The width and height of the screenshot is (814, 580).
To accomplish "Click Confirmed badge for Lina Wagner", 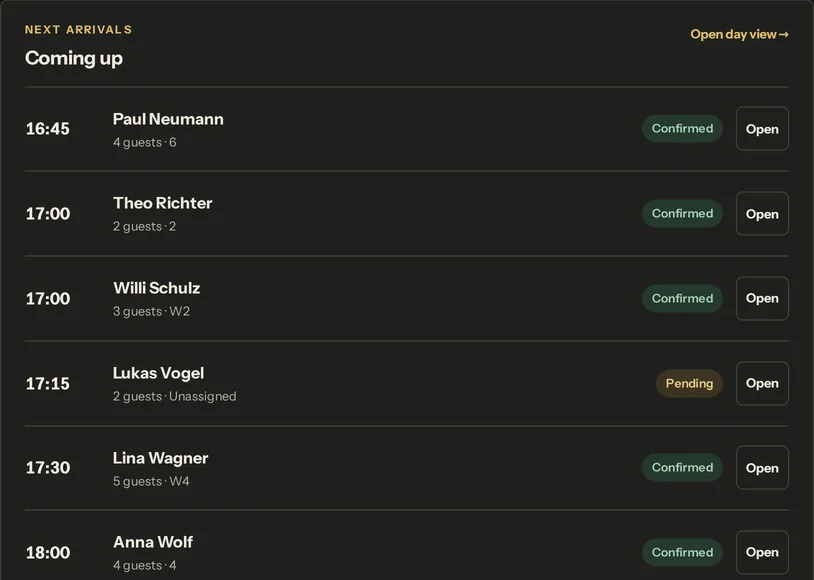I will [x=682, y=468].
